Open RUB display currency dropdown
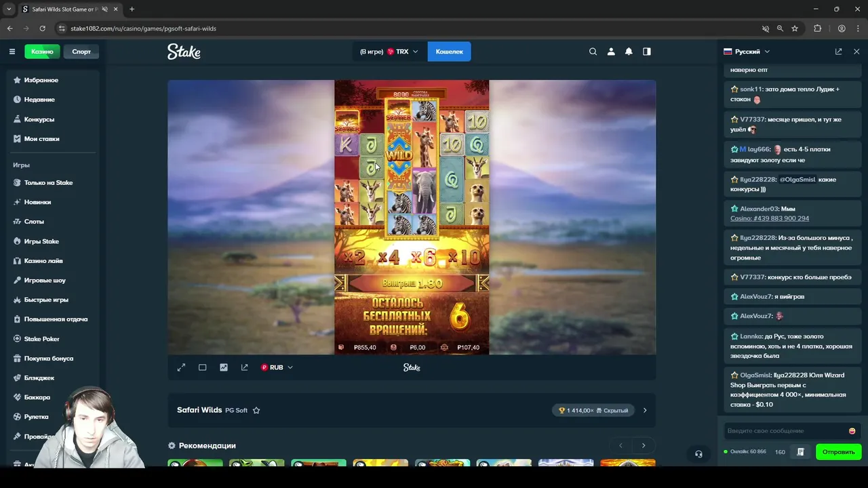This screenshot has height=488, width=868. (277, 367)
